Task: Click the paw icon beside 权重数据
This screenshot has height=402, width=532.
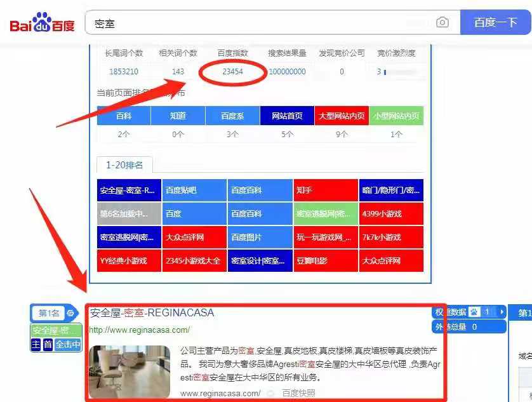Action: tap(474, 312)
